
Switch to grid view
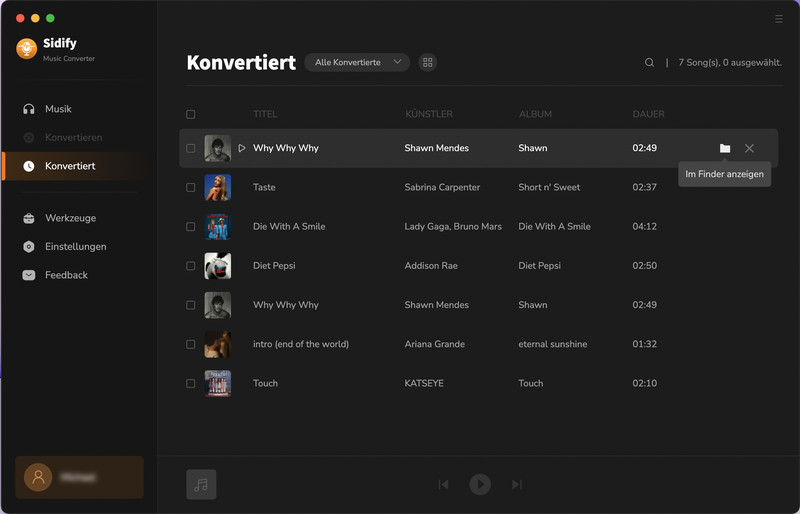pos(428,62)
